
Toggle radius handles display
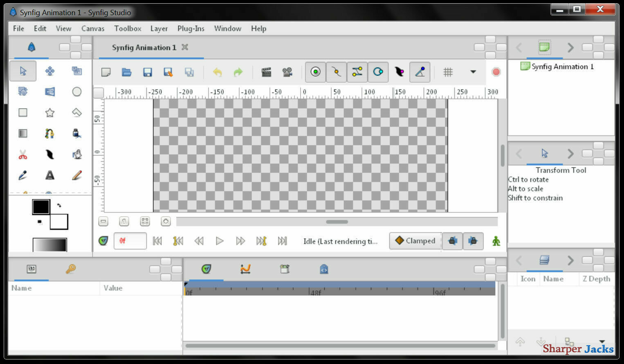tap(378, 72)
